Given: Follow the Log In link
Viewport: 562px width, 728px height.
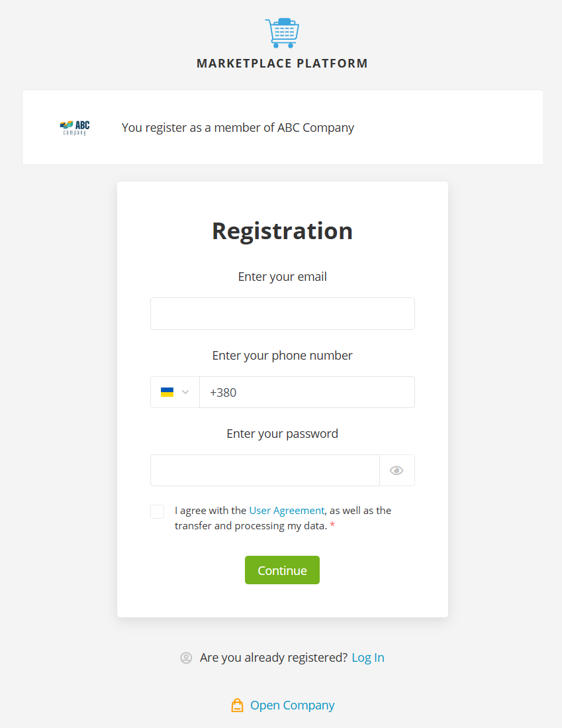Looking at the screenshot, I should pos(368,658).
